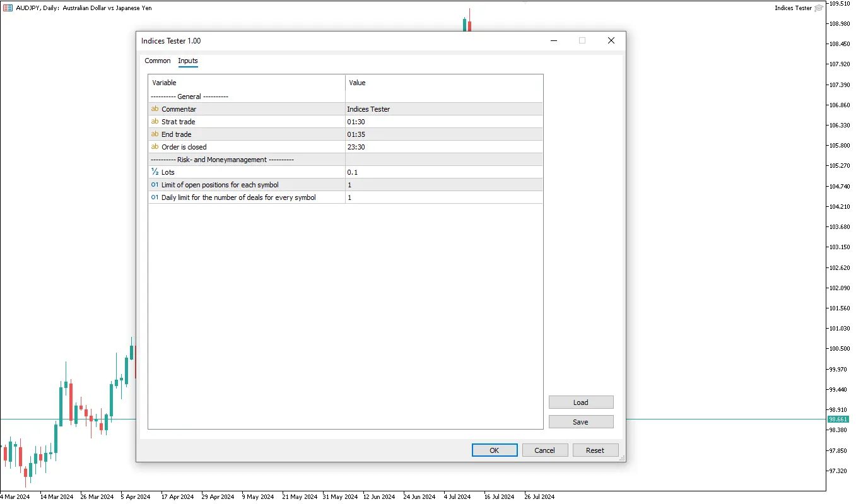The image size is (856, 504).
Task: Click the 01 icon beside Limit of open positions
Action: pyautogui.click(x=155, y=185)
